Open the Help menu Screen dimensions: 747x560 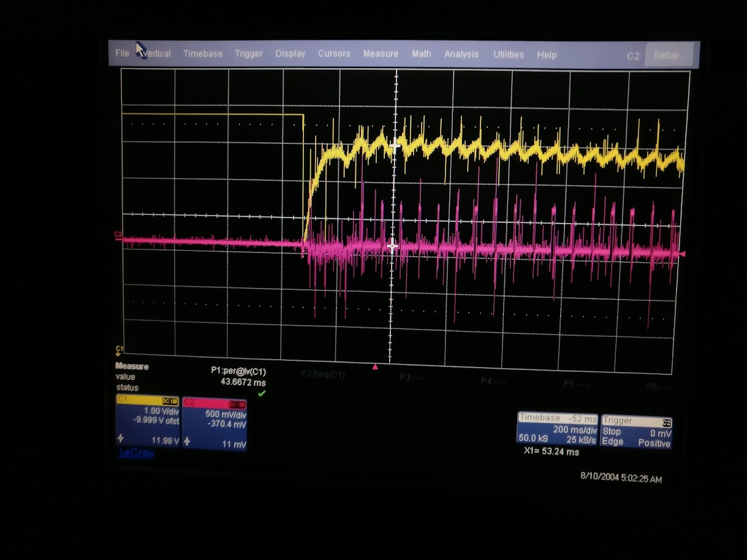547,55
